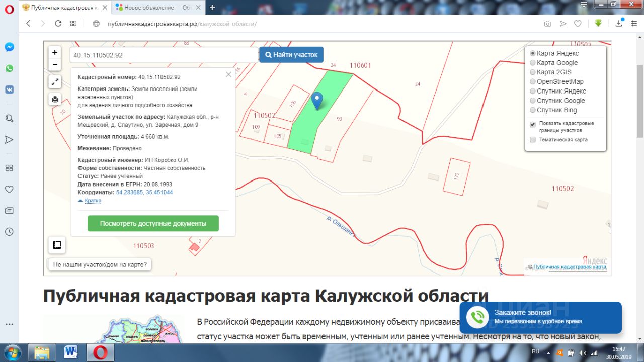Screen dimensions: 644x362
Task: Click the parcel labeled 172 on the map
Action: 457,175
